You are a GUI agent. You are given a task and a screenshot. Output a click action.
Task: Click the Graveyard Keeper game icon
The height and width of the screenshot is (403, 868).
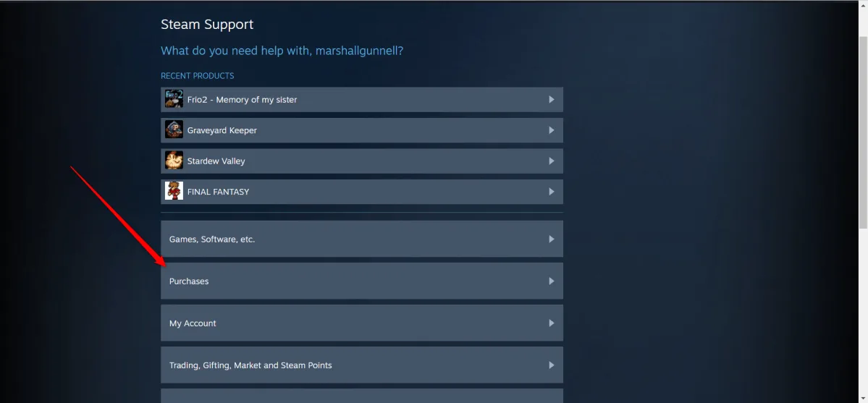click(174, 130)
